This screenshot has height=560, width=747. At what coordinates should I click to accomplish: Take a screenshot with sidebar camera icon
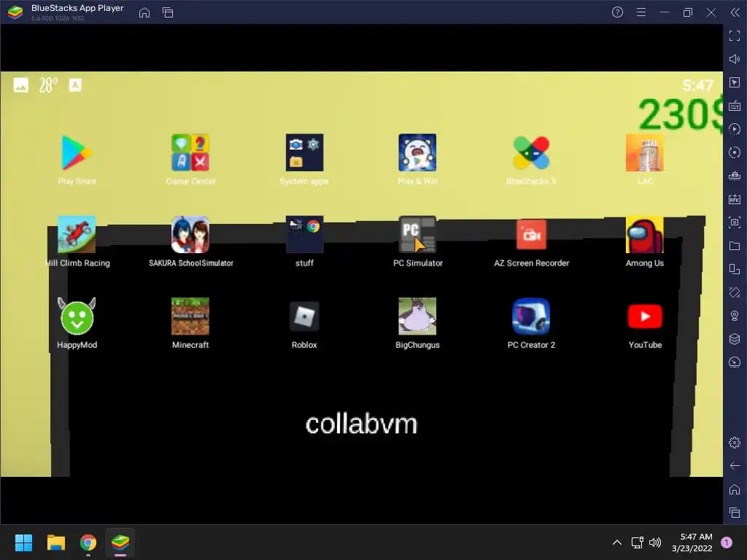(735, 222)
